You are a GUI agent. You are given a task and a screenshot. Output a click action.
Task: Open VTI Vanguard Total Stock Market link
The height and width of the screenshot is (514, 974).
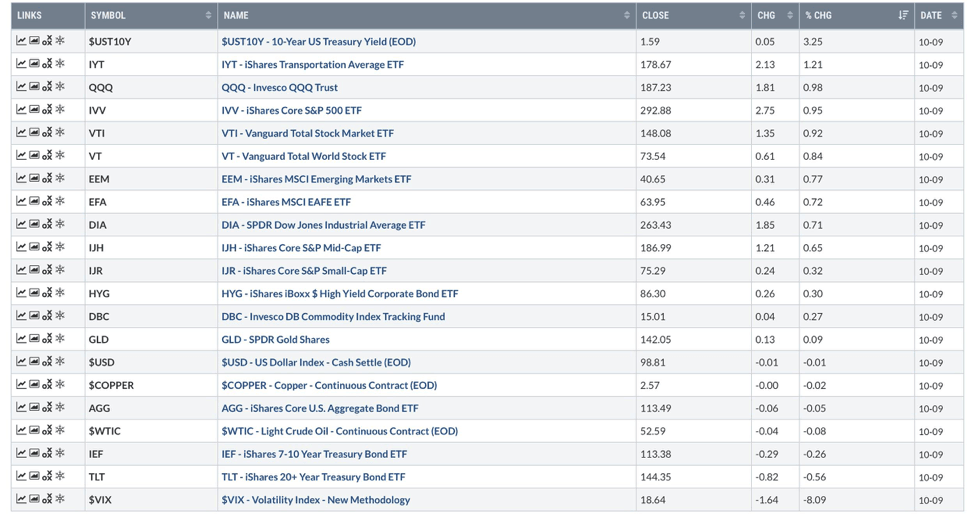click(307, 133)
